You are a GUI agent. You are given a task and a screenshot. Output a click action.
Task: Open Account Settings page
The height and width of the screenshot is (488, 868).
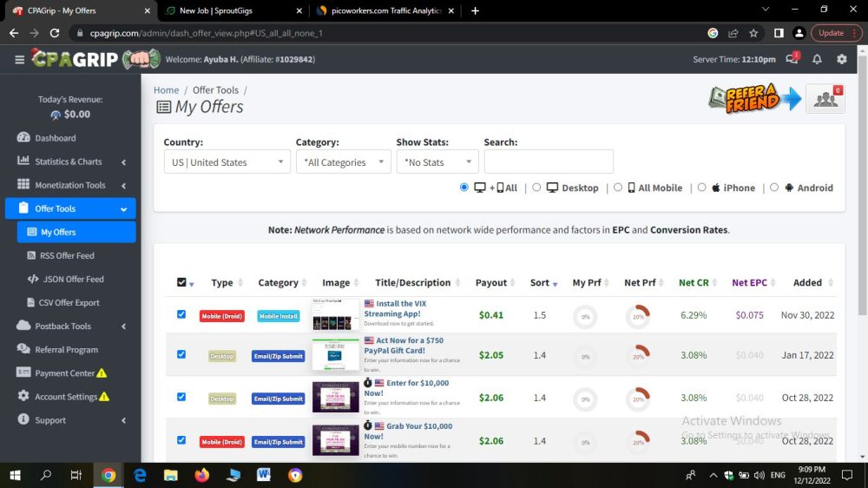coord(66,397)
